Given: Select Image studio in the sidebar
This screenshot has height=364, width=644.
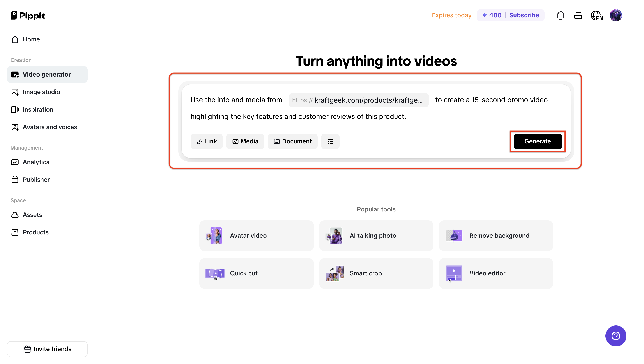Looking at the screenshot, I should 41,92.
